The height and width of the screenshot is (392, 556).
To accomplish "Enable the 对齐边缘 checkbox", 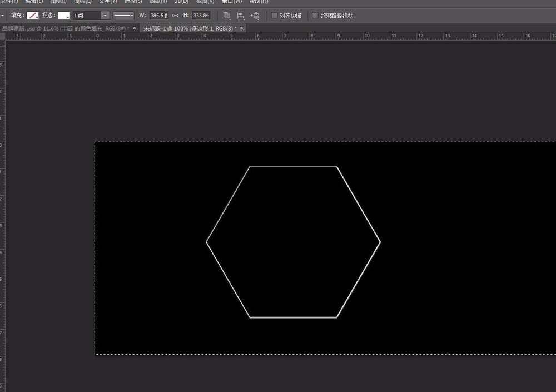I will click(274, 16).
